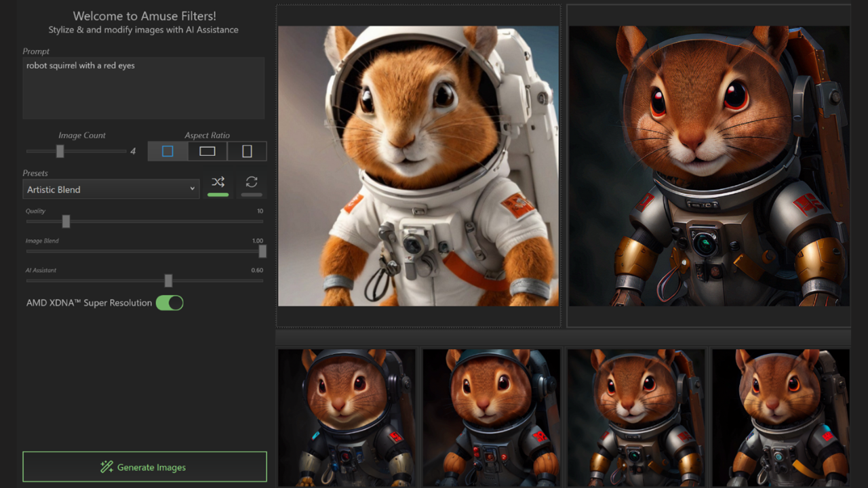Viewport: 868px width, 488px height.
Task: Click the shuffle icon next to Presets
Action: pos(218,182)
